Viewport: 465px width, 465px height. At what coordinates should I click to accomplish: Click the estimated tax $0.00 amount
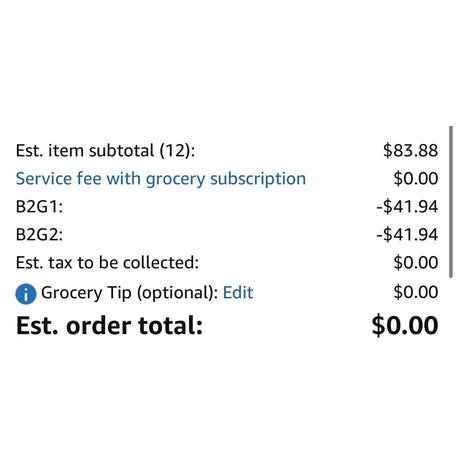point(416,262)
